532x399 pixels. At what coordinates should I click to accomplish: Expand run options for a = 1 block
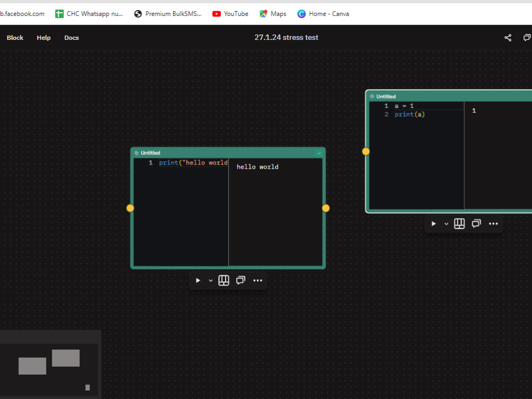[446, 224]
